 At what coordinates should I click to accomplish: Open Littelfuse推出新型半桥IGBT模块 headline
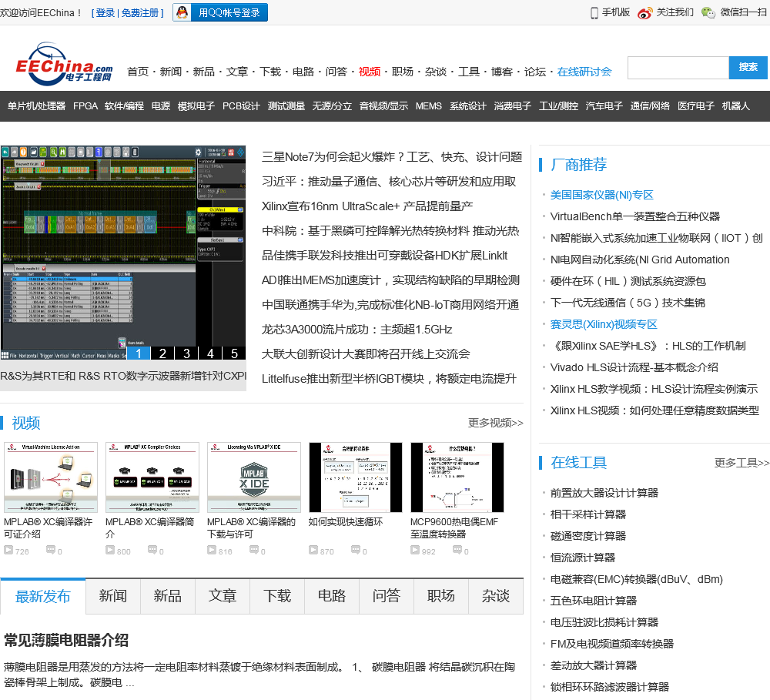pos(389,378)
